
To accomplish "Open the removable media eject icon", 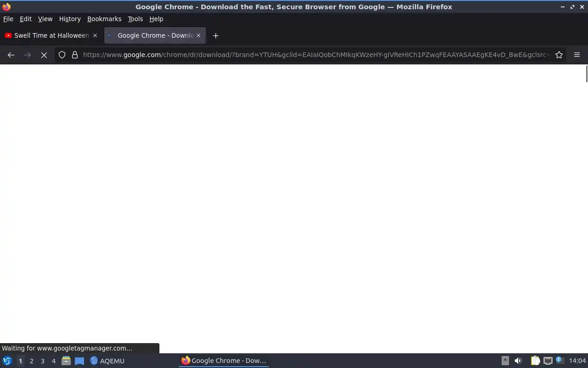I will (x=505, y=361).
